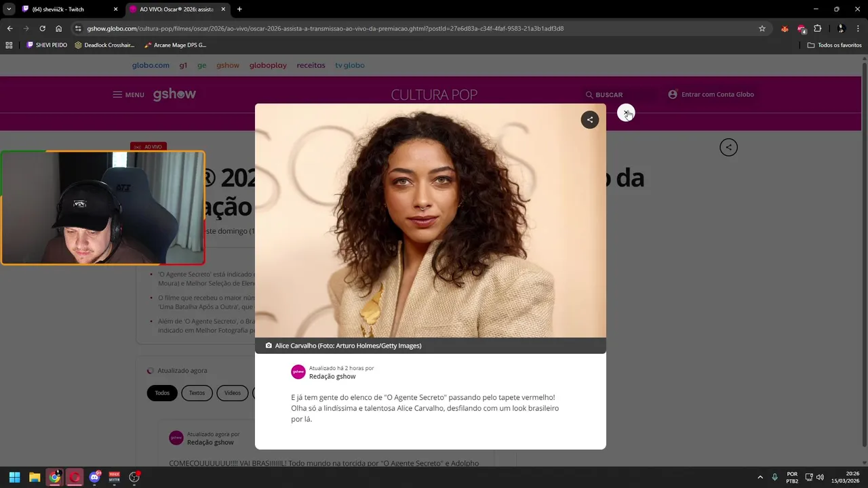Open the Windows Start menu
Viewport: 868px width, 488px height.
(x=14, y=477)
